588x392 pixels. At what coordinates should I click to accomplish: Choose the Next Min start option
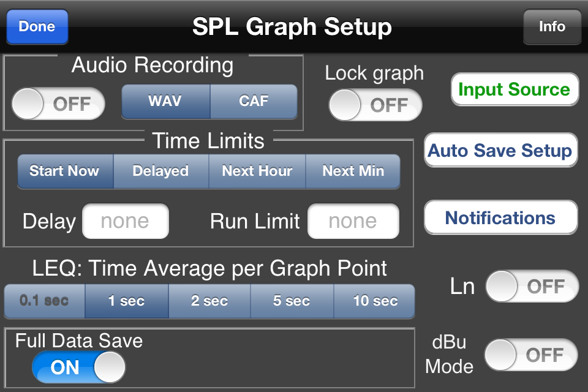pos(353,171)
